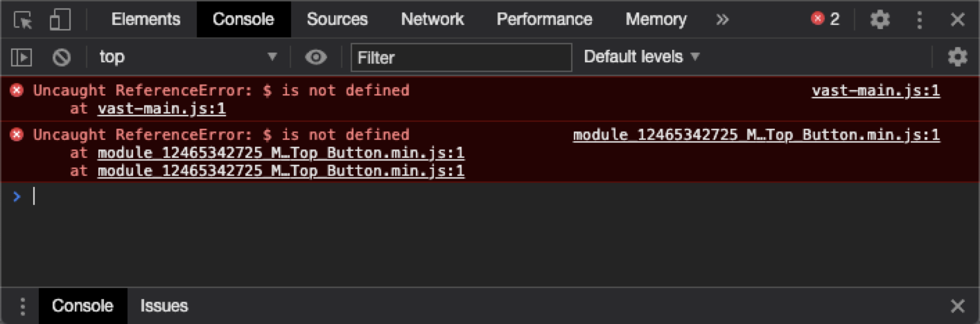Select the inspect element picker icon

pyautogui.click(x=23, y=20)
